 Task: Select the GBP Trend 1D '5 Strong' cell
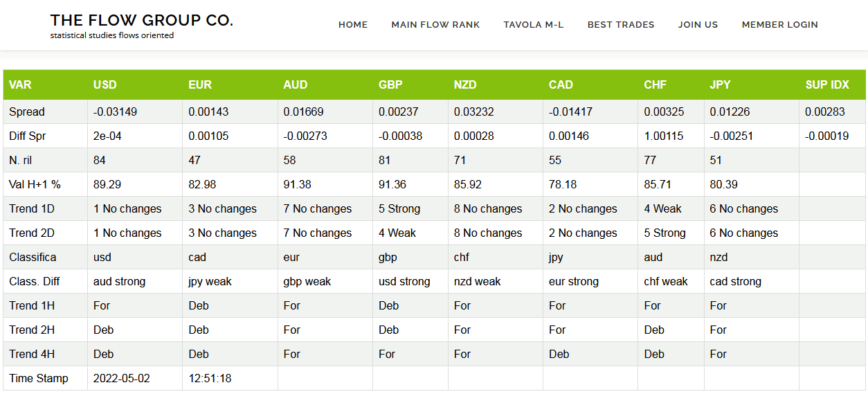[x=399, y=209]
